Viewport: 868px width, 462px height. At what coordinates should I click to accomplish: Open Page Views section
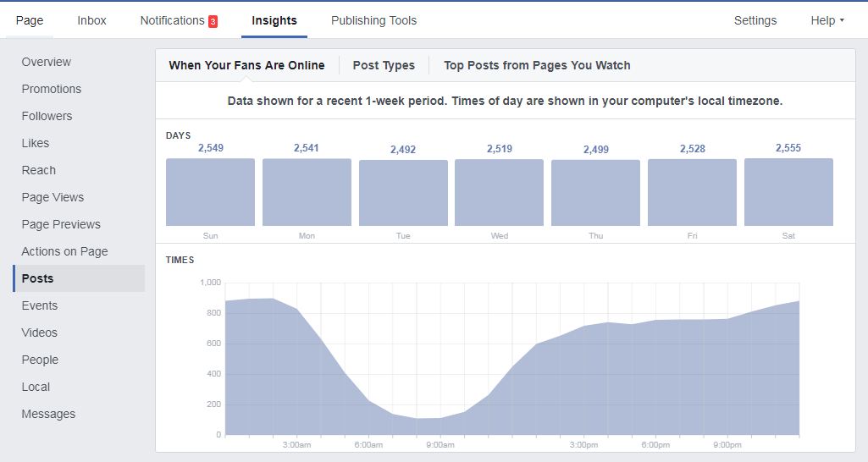[53, 197]
